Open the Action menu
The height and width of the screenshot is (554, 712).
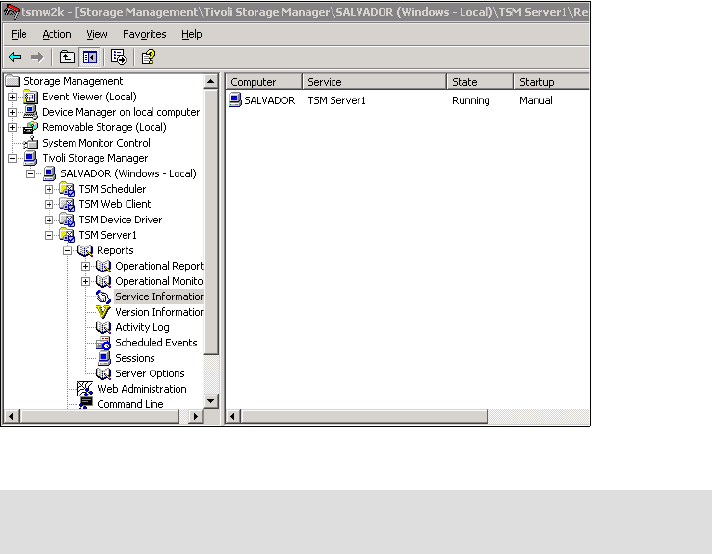(x=57, y=35)
